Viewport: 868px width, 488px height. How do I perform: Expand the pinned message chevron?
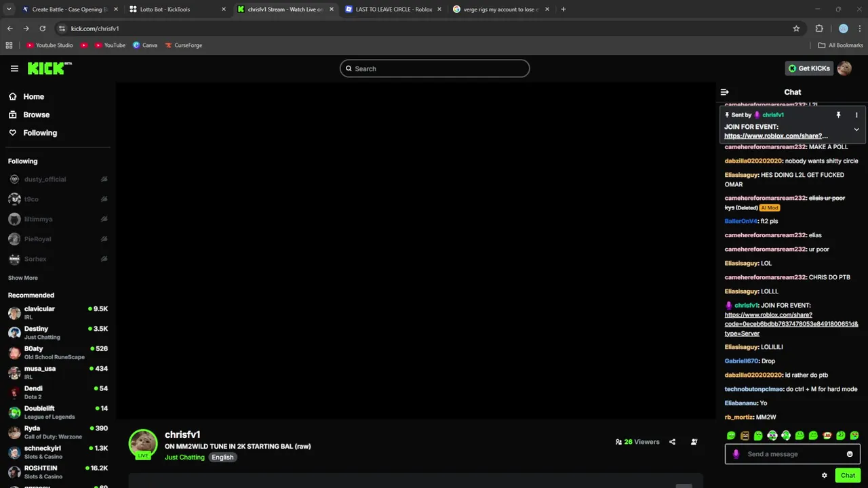[x=856, y=129]
